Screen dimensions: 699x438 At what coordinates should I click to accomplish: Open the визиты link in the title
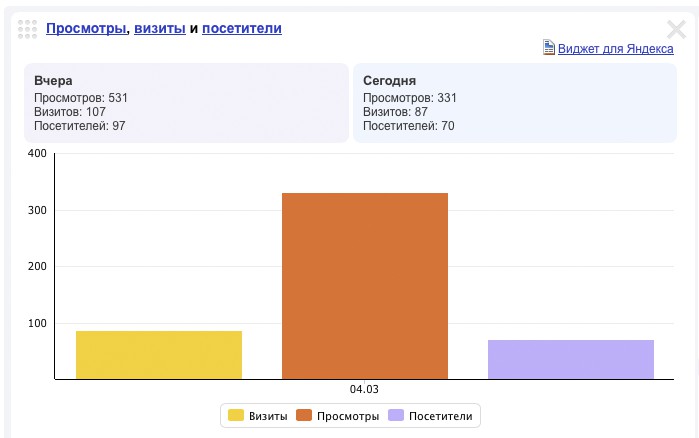(x=160, y=29)
